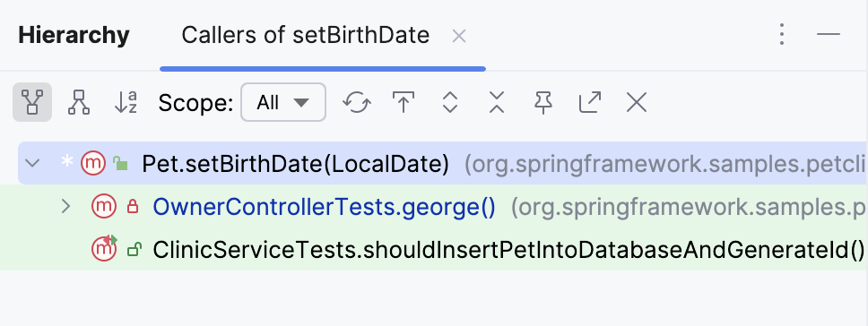Viewport: 868px width, 326px height.
Task: Open the Scope dropdown set to All
Action: pos(283,102)
